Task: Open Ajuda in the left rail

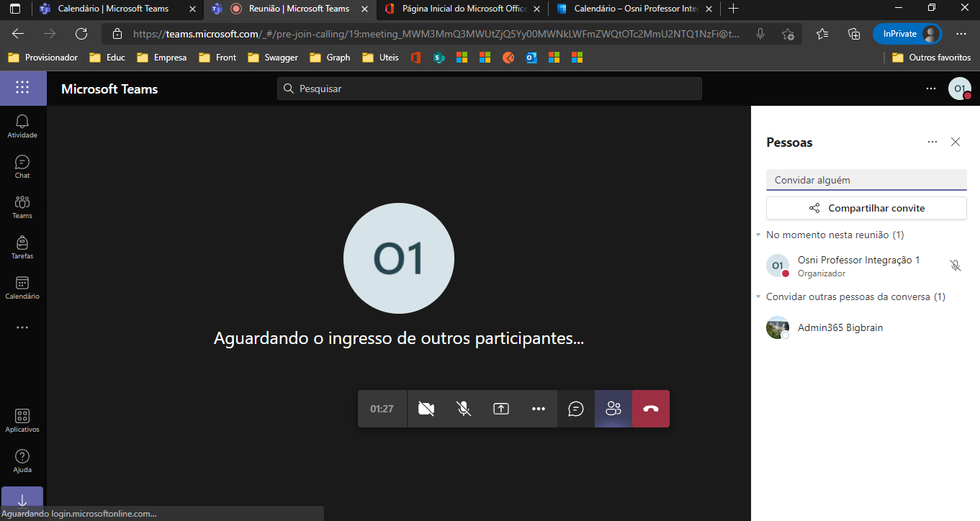Action: (x=22, y=461)
